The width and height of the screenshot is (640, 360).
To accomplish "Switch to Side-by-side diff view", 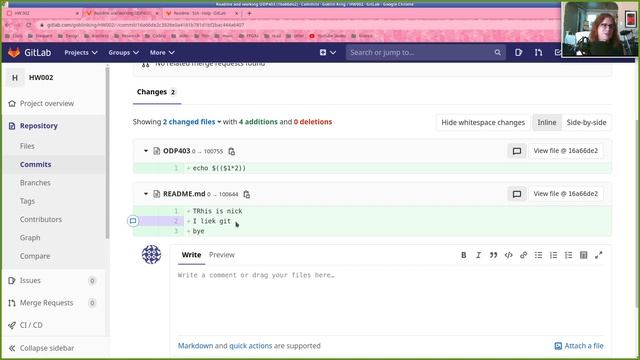I will pos(586,122).
